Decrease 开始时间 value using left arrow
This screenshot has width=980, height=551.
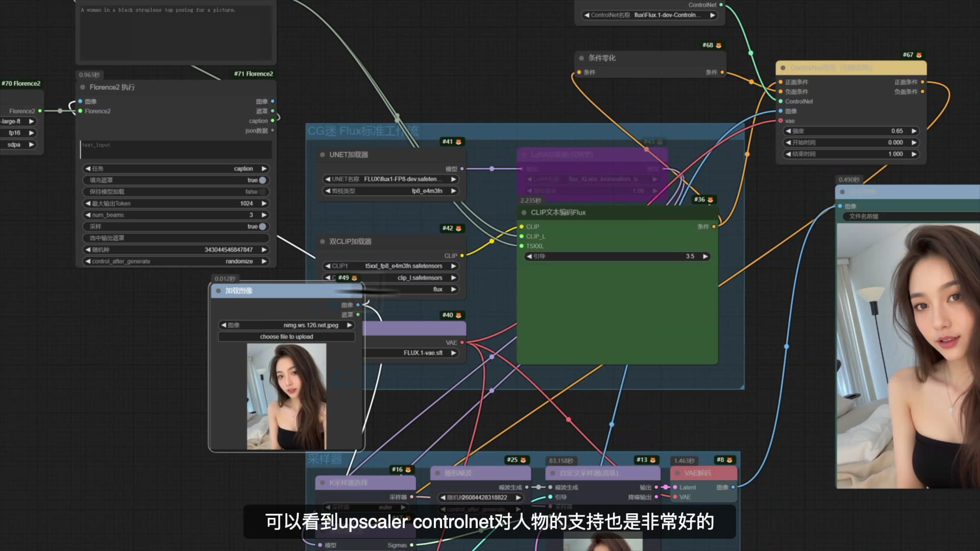coord(789,143)
